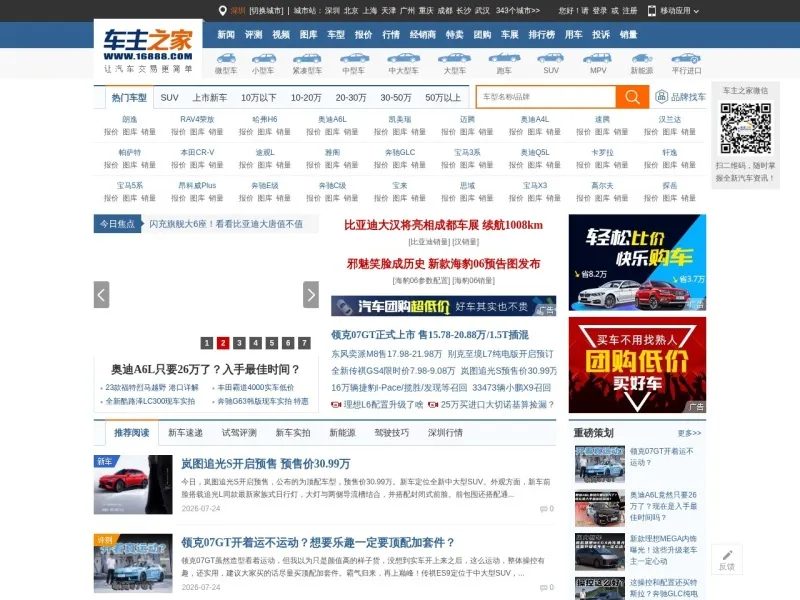This screenshot has height=600, width=800.
Task: Click the orange search magnifier button
Action: click(632, 97)
